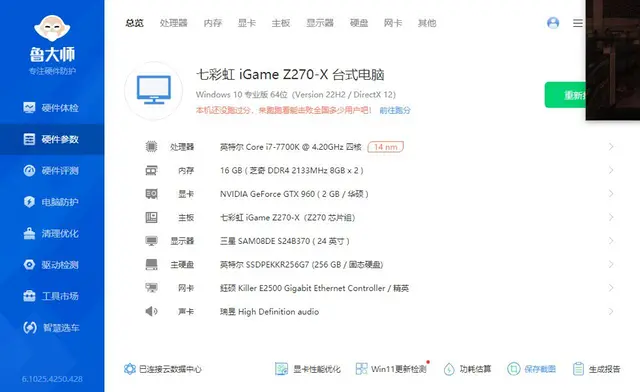The width and height of the screenshot is (640, 392).
Task: Expand the 主硬盘 row chevron
Action: 611,265
